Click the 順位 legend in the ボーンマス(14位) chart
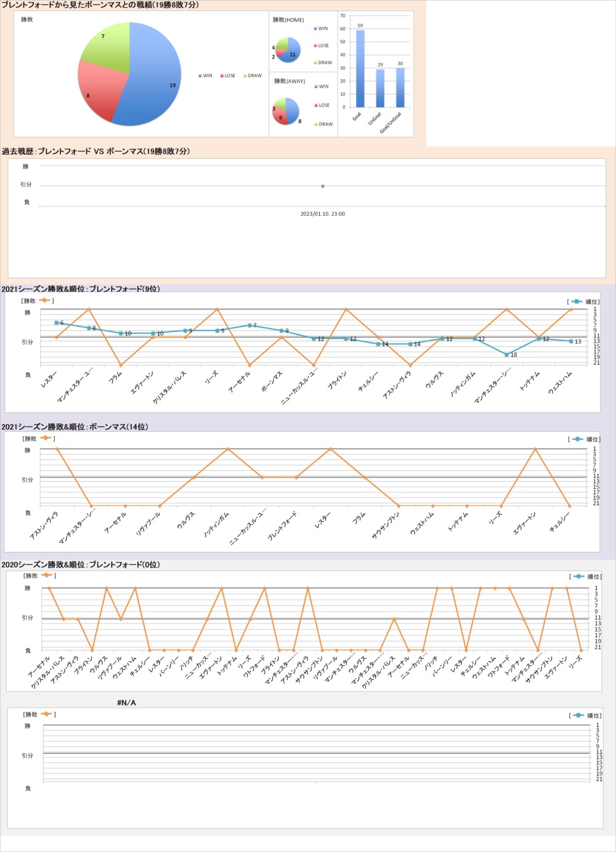The image size is (616, 852). 584,439
